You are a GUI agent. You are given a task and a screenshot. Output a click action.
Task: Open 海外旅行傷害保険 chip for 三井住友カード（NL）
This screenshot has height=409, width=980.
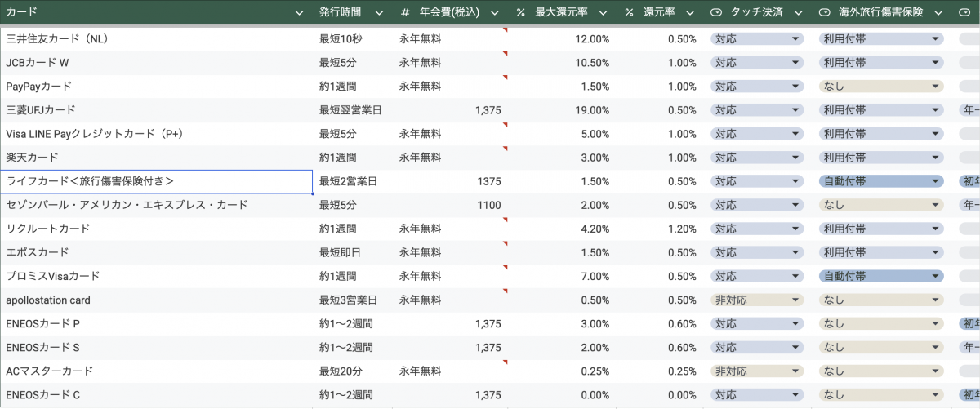881,38
